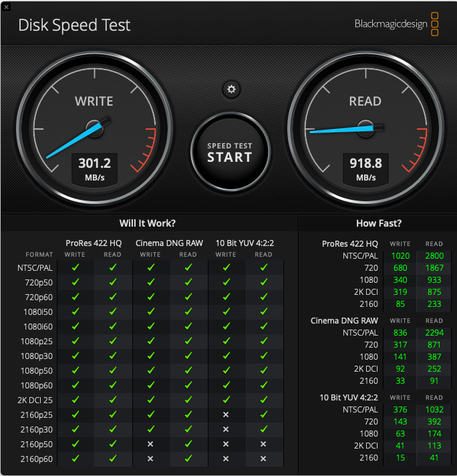Click the ProRes read checkmark for 1080p50
Viewport: 457px width, 476px height.
click(x=113, y=370)
